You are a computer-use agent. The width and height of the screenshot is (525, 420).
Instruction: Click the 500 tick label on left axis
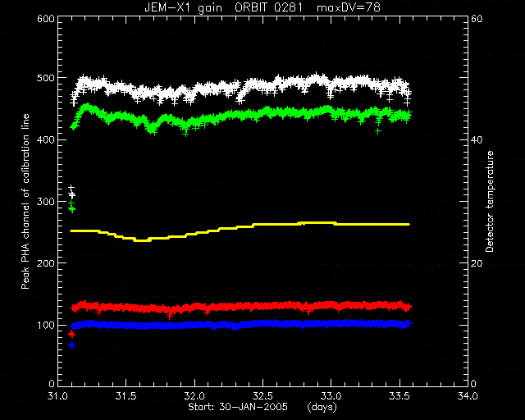tap(46, 78)
